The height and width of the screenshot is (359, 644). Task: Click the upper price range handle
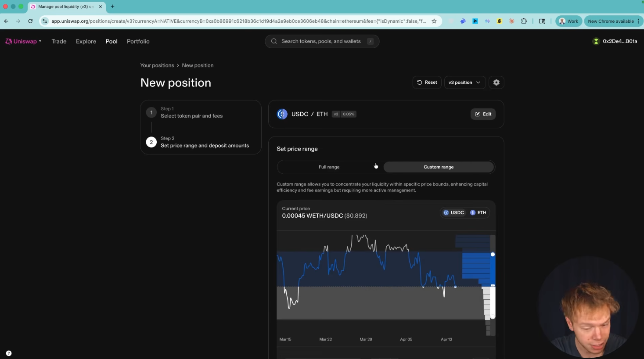click(x=493, y=255)
